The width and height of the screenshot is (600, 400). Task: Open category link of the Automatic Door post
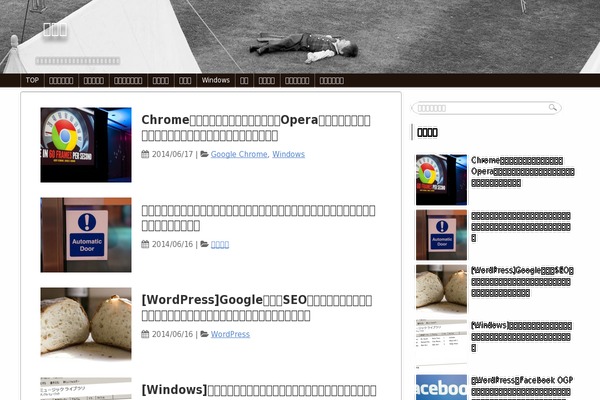[x=220, y=244]
